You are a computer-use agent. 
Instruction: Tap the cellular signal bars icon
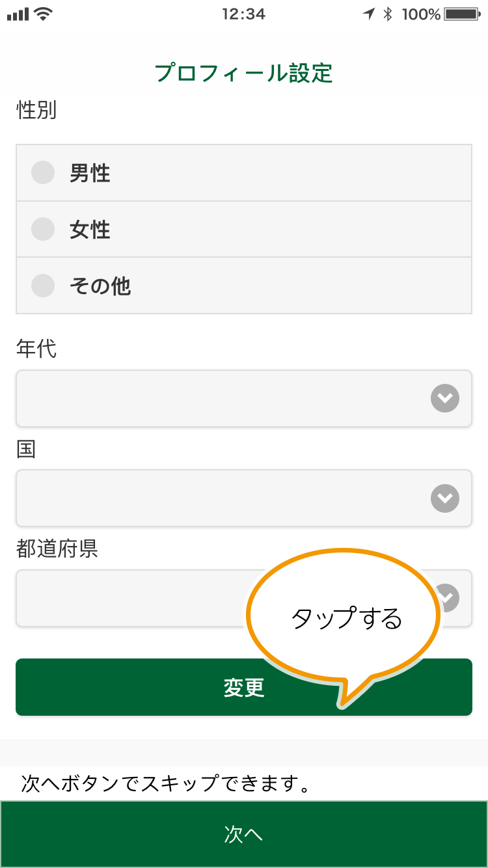[x=18, y=14]
